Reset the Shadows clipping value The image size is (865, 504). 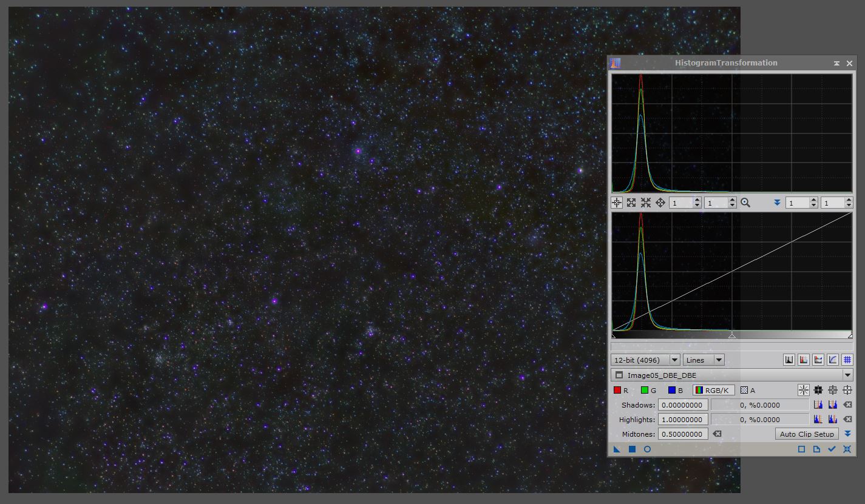(848, 405)
